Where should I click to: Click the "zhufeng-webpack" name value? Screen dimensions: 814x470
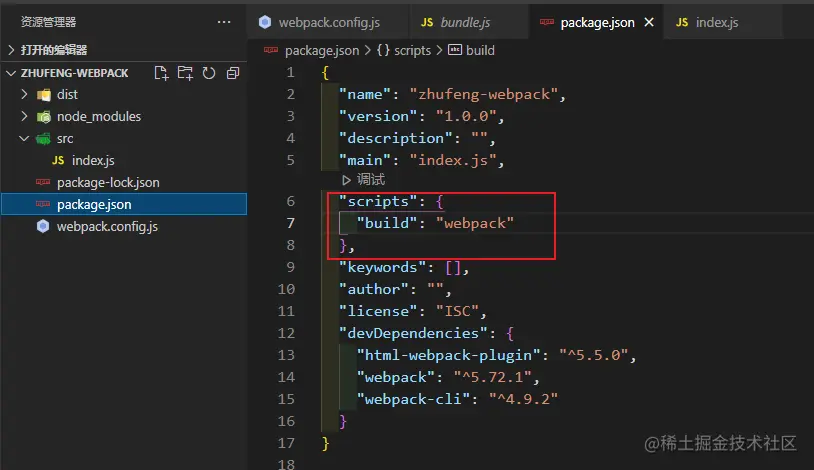click(x=483, y=94)
